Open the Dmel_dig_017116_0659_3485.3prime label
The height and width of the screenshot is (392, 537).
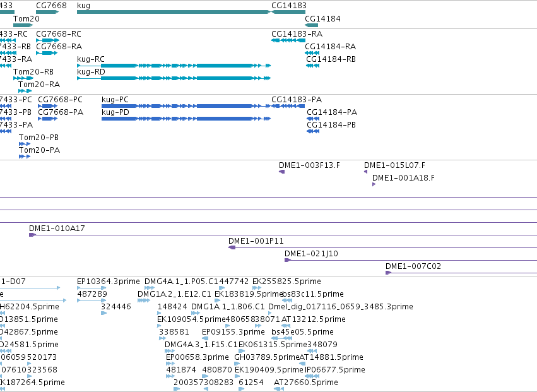(x=341, y=306)
